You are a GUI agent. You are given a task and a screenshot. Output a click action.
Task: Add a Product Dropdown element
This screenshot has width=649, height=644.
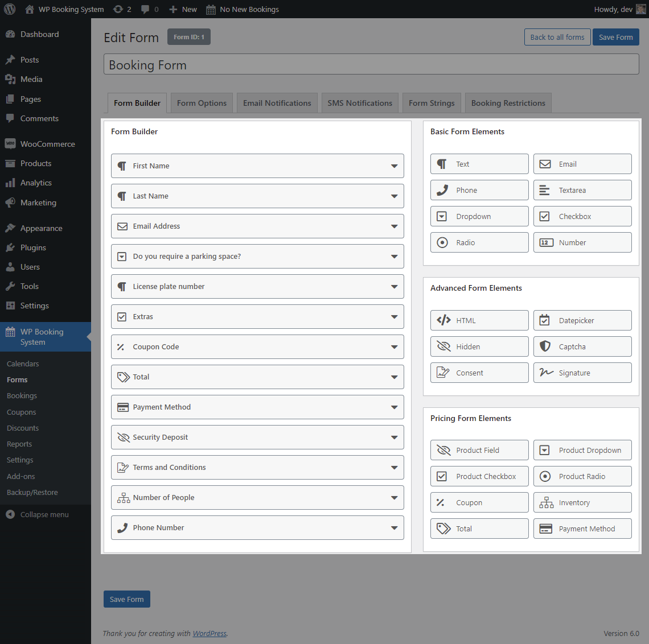pos(582,450)
